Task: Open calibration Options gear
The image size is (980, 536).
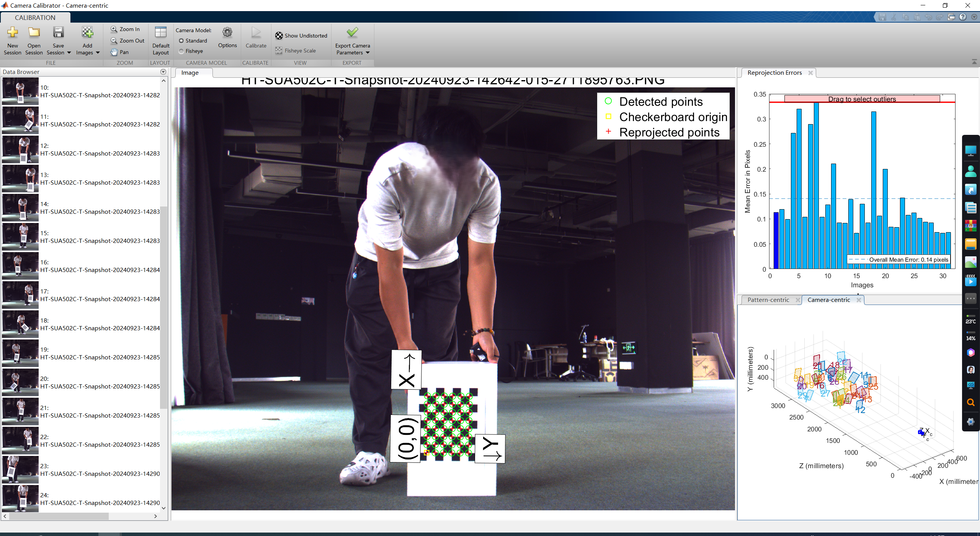Action: [227, 33]
